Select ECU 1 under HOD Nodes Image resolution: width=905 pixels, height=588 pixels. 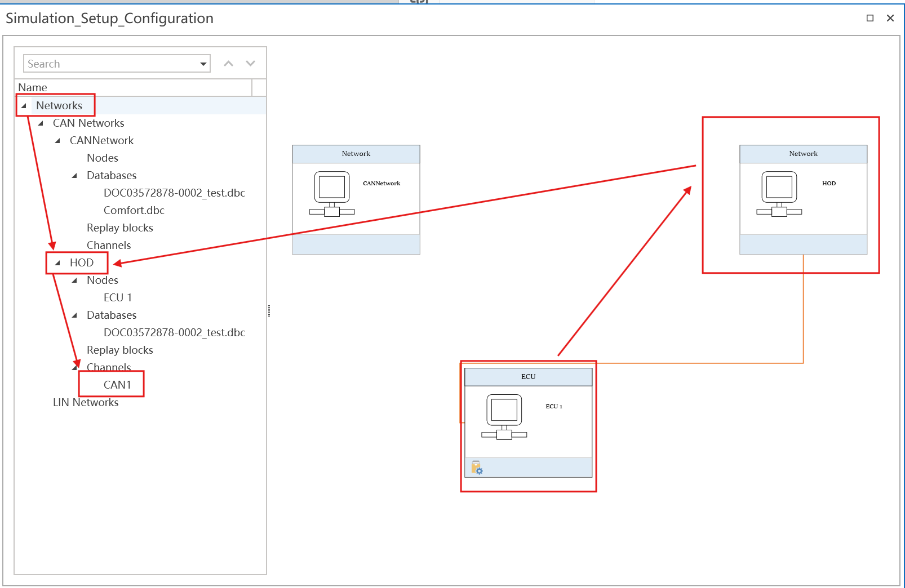(117, 298)
